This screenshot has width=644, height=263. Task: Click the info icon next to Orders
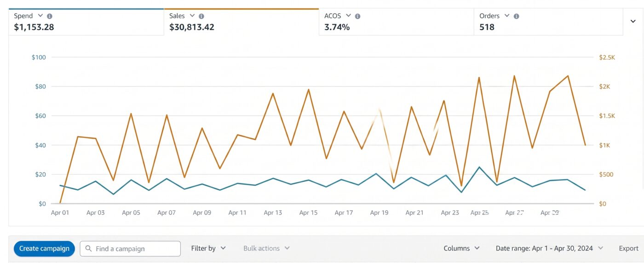516,16
